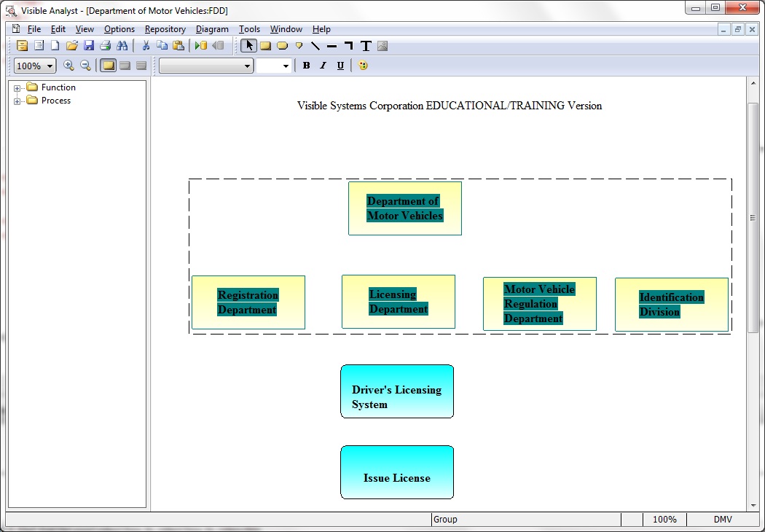Click the lined document toolbar icon
Image resolution: width=765 pixels, height=532 pixels.
[39, 46]
